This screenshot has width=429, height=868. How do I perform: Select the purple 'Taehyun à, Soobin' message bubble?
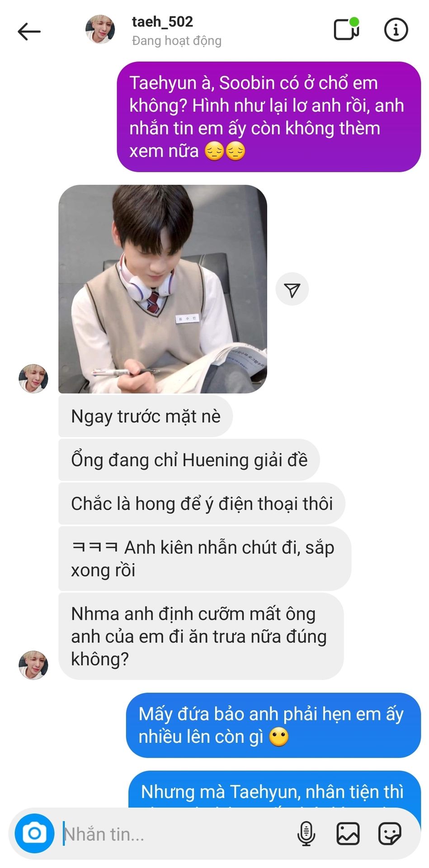pos(269,117)
